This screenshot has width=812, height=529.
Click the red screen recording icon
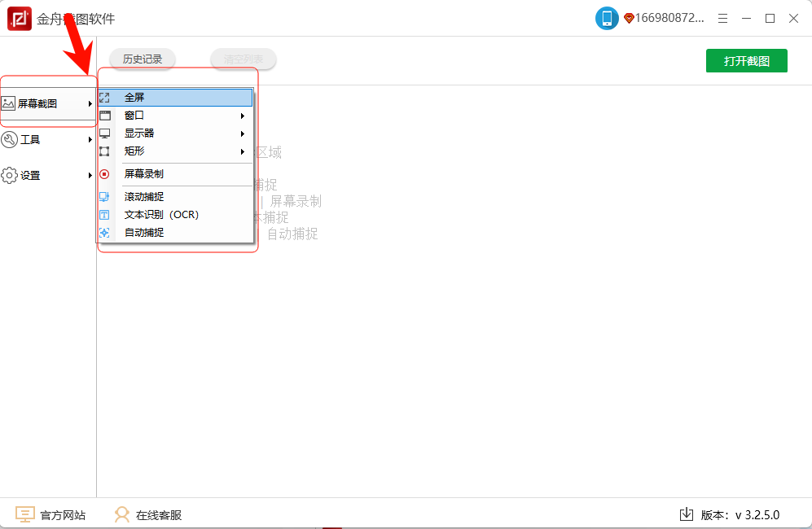[x=104, y=174]
